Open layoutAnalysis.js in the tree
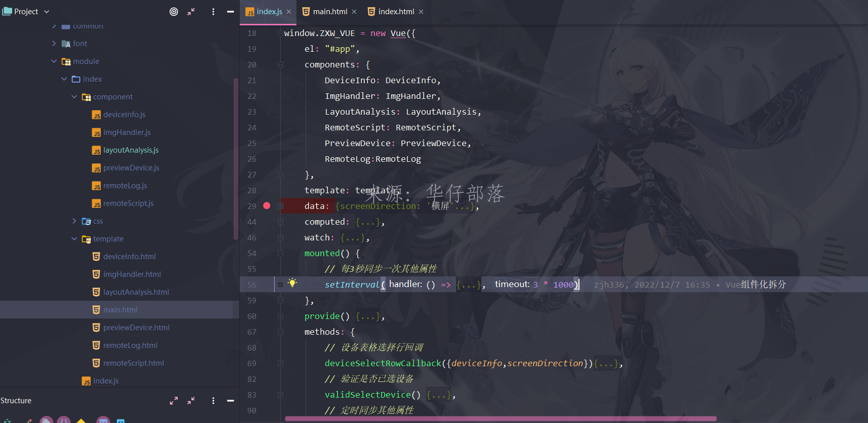868x423 pixels. tap(131, 150)
